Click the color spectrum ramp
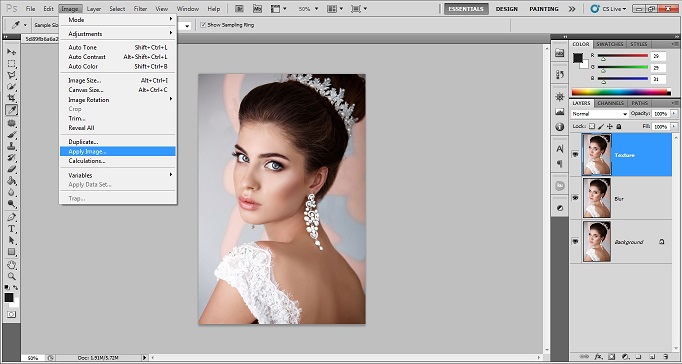This screenshot has height=364, width=682. tap(619, 92)
